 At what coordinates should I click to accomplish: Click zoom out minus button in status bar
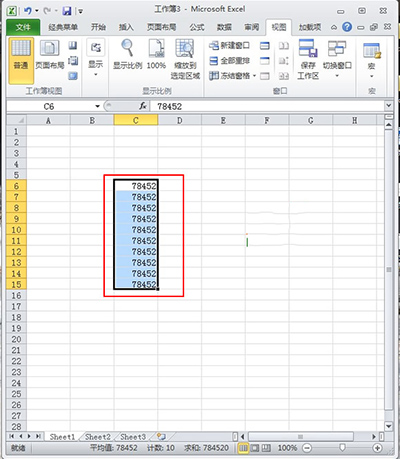point(307,448)
